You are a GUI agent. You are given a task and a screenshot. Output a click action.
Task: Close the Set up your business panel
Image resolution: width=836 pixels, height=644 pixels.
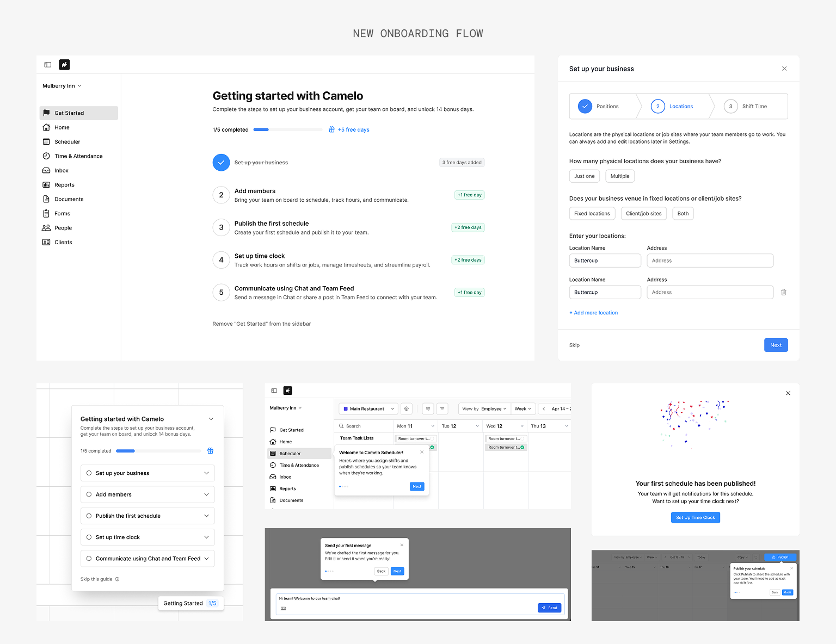[x=784, y=69]
